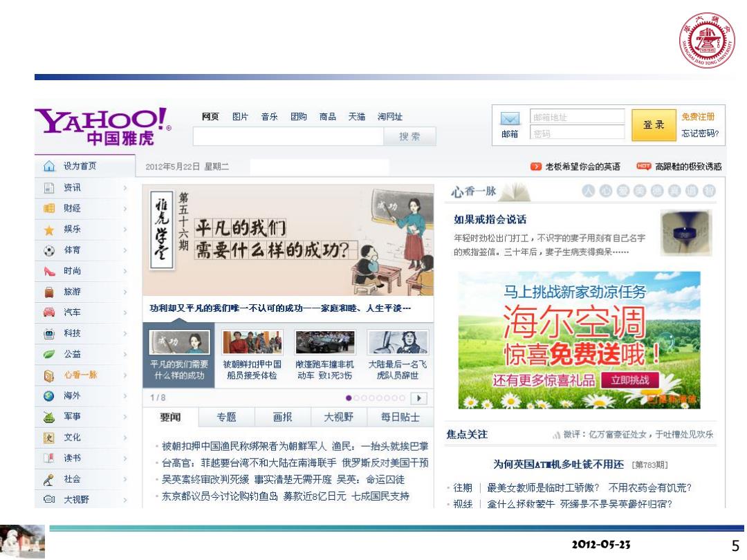Open the green leaf icon for 公益
Viewport: 747px width, 560px height.
pyautogui.click(x=49, y=354)
